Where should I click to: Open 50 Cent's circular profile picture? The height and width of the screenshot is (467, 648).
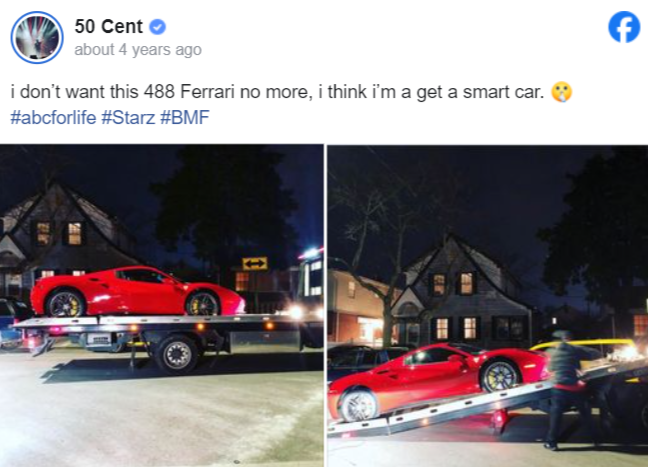pyautogui.click(x=37, y=37)
